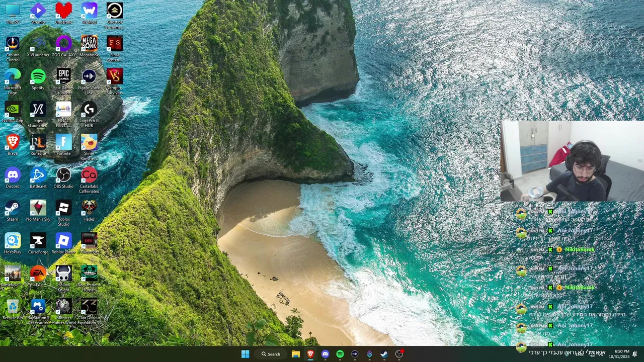Screen dimensions: 644x362
Task: Select the Casterlabs Caffeinated desktop shortcut
Action: (x=89, y=180)
